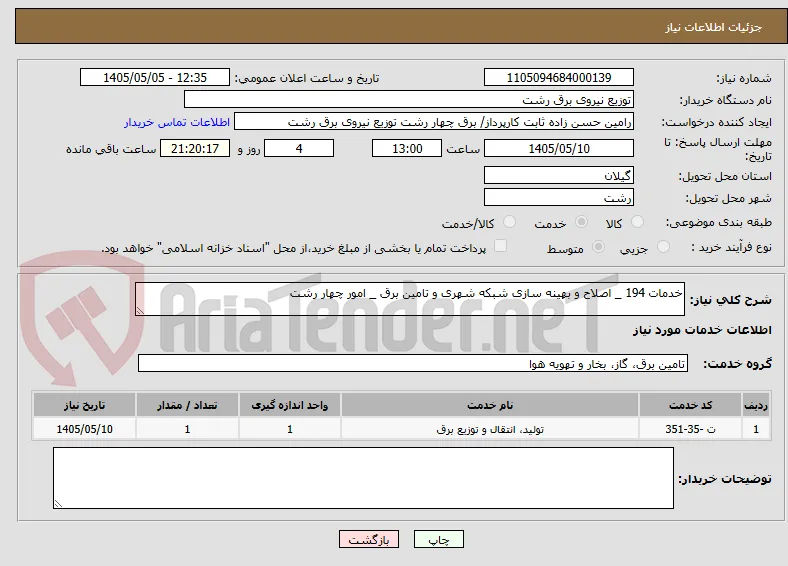The height and width of the screenshot is (566, 788).
Task: Click the remaining time field 21:20:17
Action: [x=195, y=148]
